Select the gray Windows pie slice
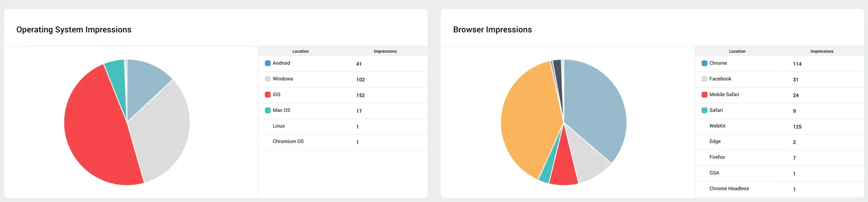The height and width of the screenshot is (202, 868). (161, 127)
